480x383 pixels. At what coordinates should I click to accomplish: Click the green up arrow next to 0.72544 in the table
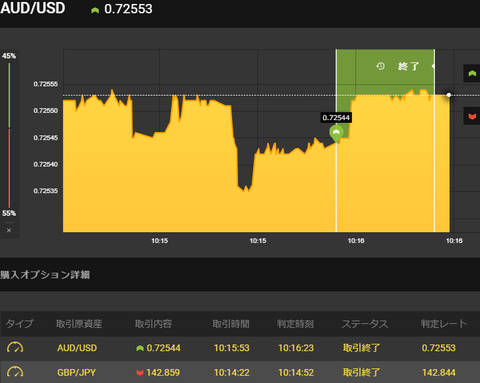click(x=140, y=348)
